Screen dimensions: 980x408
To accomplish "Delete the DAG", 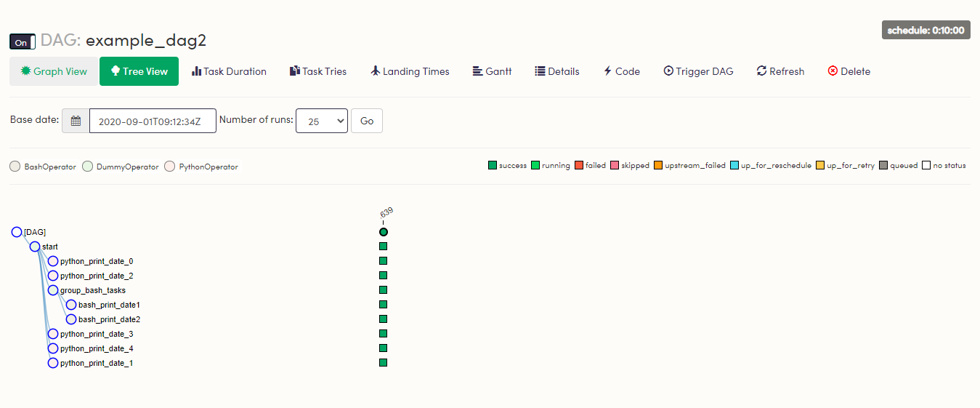I will point(849,71).
